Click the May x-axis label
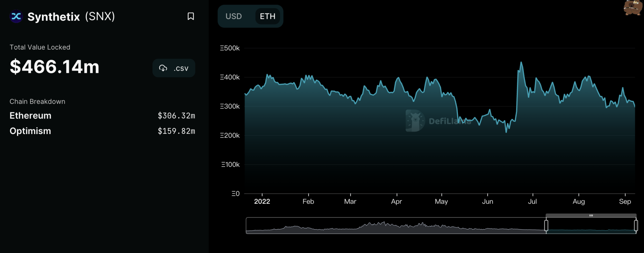The width and height of the screenshot is (644, 253). pos(441,202)
